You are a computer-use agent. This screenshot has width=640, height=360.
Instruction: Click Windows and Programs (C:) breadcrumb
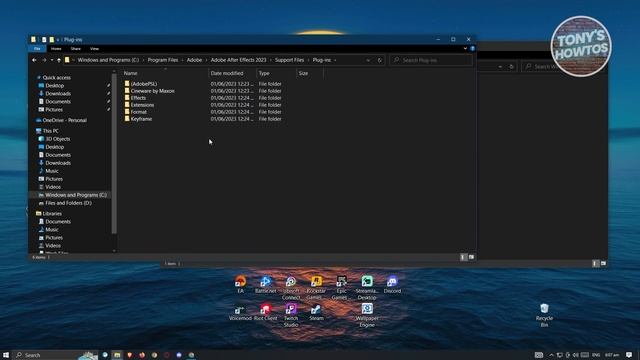(108, 60)
